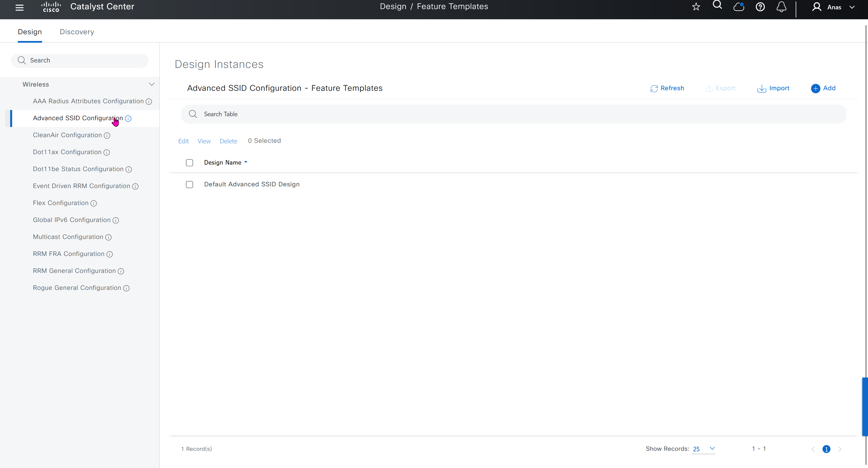Switch to the Discovery tab
Viewport: 868px width, 468px height.
pyautogui.click(x=77, y=32)
